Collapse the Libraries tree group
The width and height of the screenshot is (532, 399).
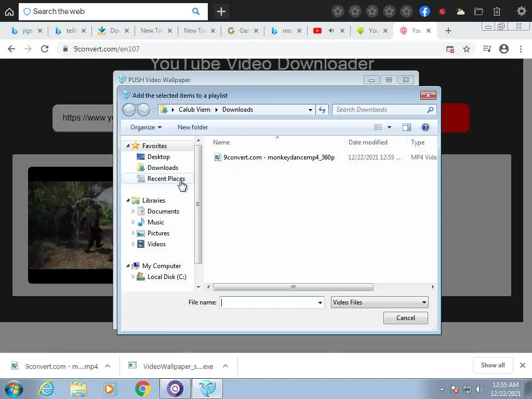coord(128,200)
